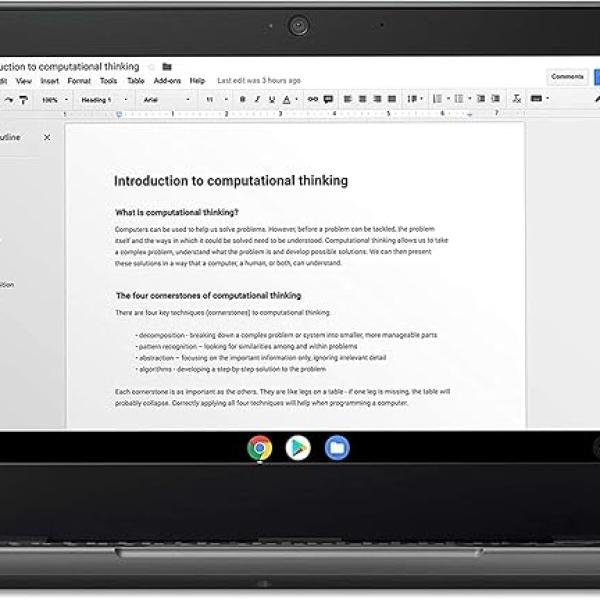Expand the input tools dropdown arrow
This screenshot has height=600, width=600.
click(x=548, y=99)
